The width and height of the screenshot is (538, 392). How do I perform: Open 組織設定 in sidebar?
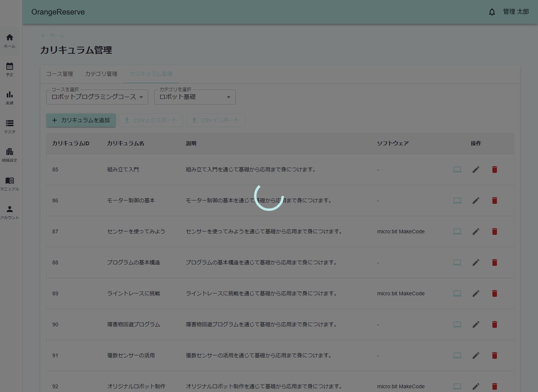pos(10,155)
